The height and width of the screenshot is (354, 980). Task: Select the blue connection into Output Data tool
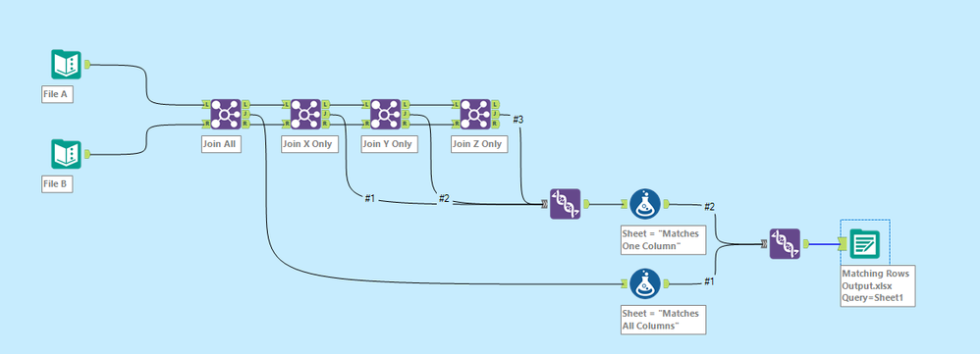tap(825, 244)
